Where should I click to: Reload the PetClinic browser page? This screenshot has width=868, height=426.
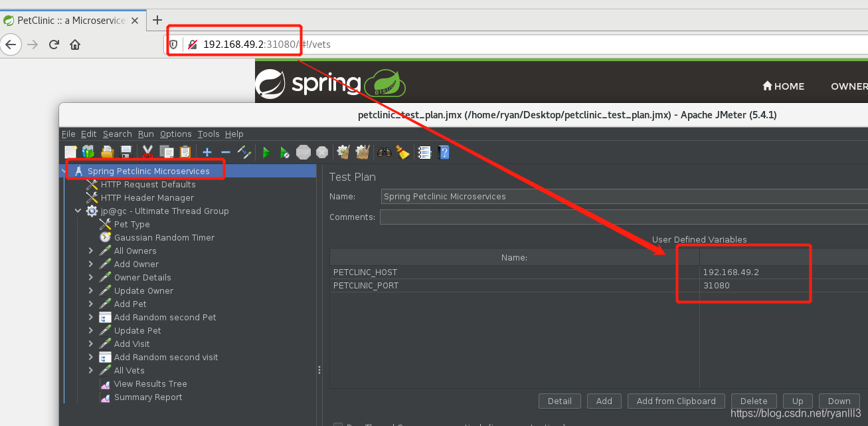(x=54, y=45)
